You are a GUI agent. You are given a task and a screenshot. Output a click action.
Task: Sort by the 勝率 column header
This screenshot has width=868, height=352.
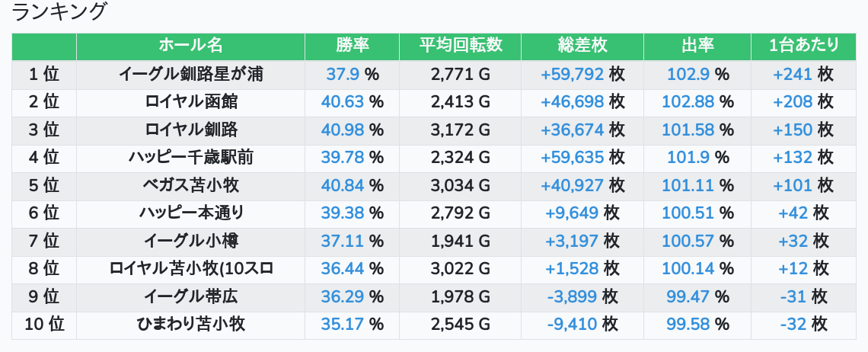point(352,46)
